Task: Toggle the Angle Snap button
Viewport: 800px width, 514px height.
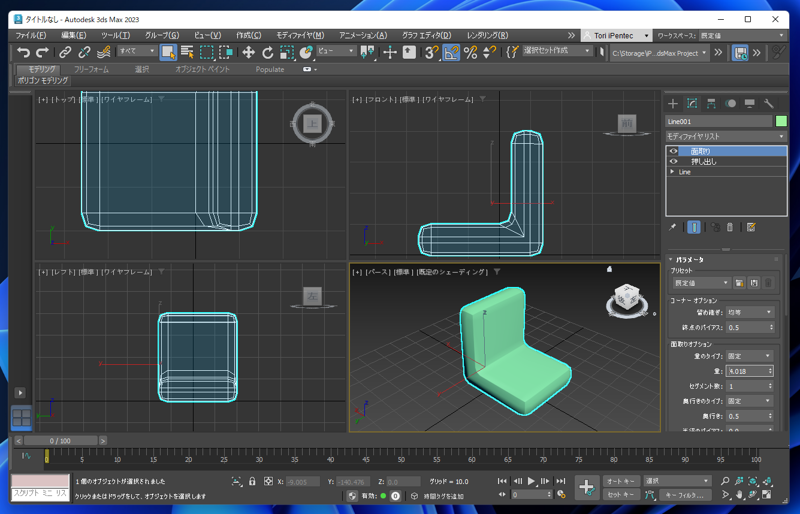Action: [451, 52]
